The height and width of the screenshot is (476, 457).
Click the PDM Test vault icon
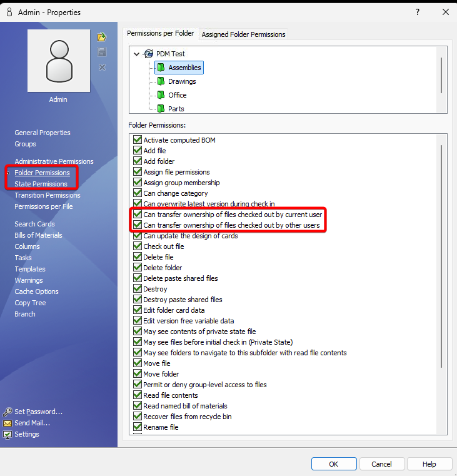[x=149, y=54]
